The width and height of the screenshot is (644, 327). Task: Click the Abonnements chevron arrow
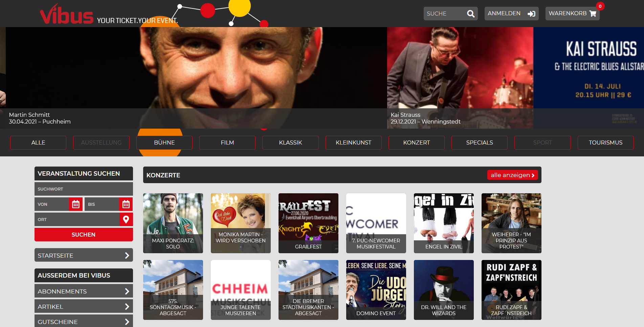[127, 291]
